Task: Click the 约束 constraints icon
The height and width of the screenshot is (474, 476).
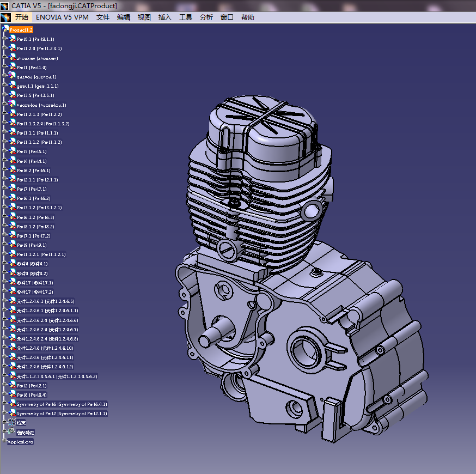Action: (x=11, y=422)
